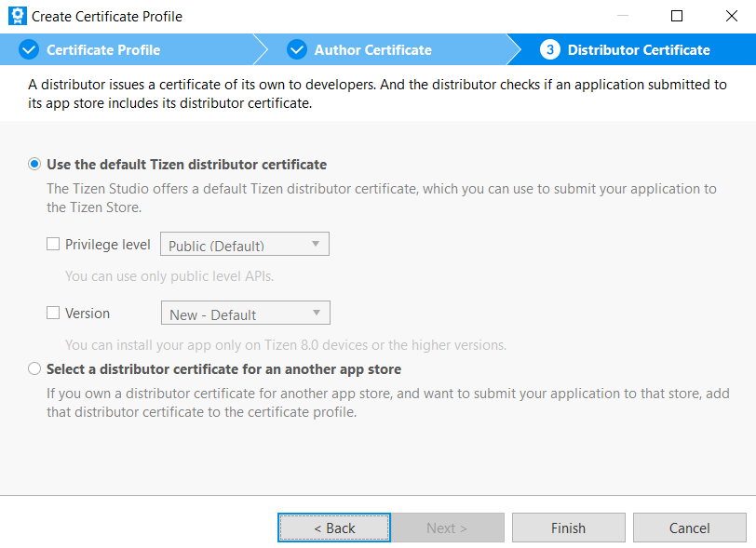Click the disabled Next button

[x=448, y=527]
